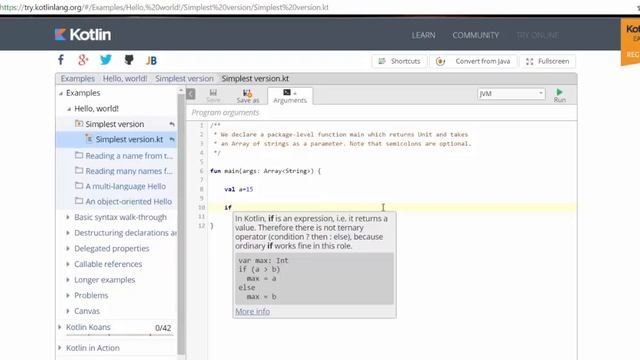Expand Kotlin in Action section
Viewport: 640px width, 360px height.
tap(60, 348)
